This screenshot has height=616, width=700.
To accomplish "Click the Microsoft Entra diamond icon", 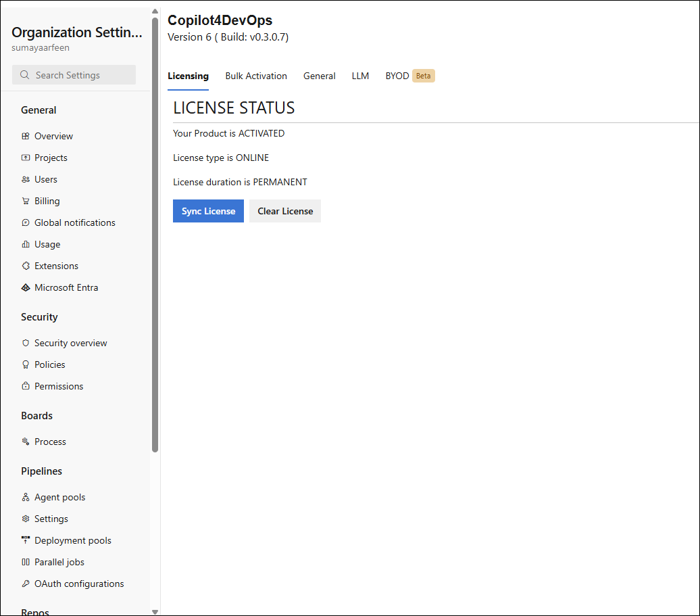I will point(26,287).
